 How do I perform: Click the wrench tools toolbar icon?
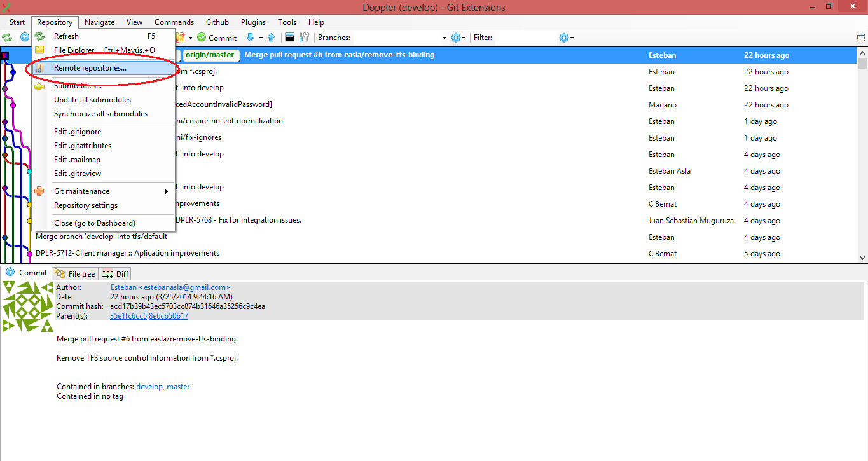click(304, 38)
